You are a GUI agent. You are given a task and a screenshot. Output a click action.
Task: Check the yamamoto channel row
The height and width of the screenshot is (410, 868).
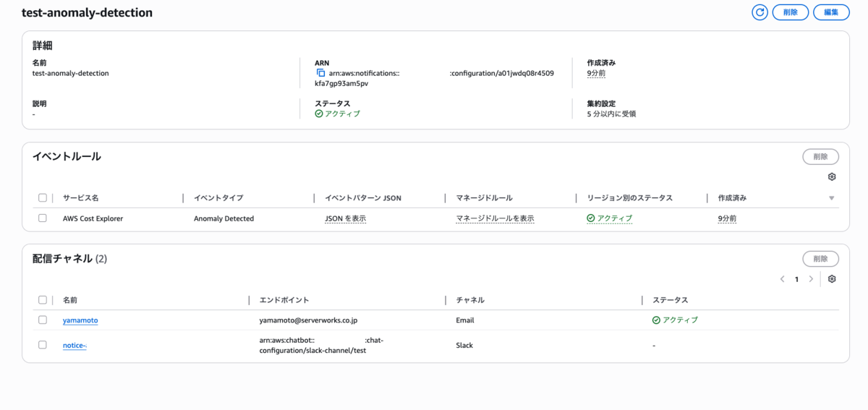click(43, 320)
